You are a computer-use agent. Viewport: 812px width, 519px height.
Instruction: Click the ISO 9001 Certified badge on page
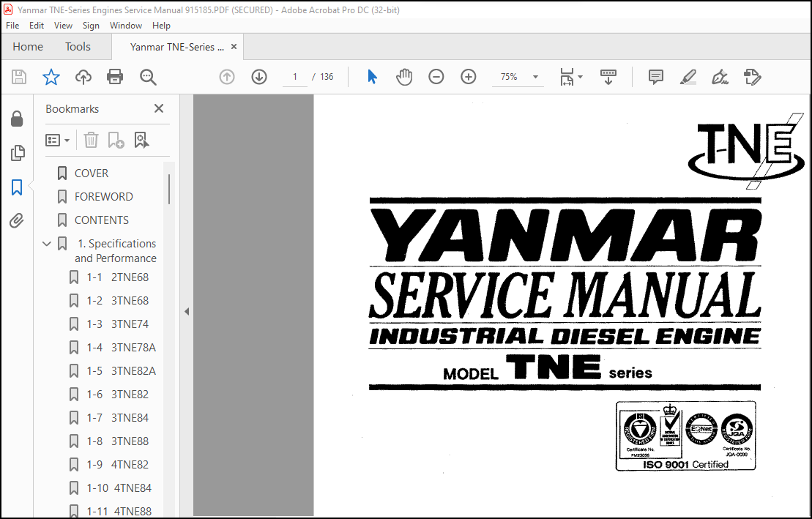click(685, 436)
